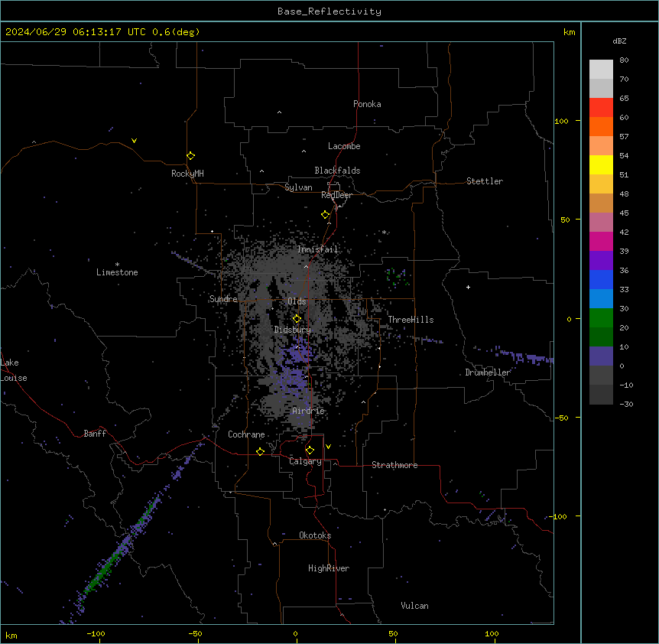Click the Blackfalds city label

pyautogui.click(x=337, y=171)
